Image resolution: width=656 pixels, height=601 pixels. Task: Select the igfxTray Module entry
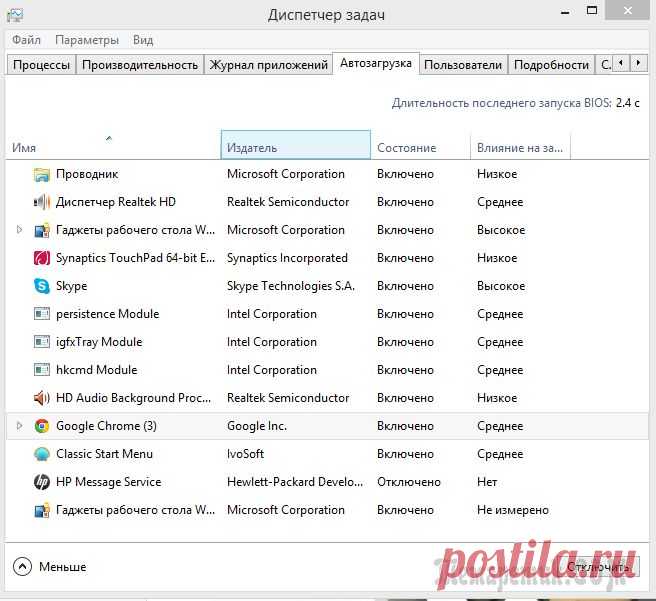[x=99, y=342]
